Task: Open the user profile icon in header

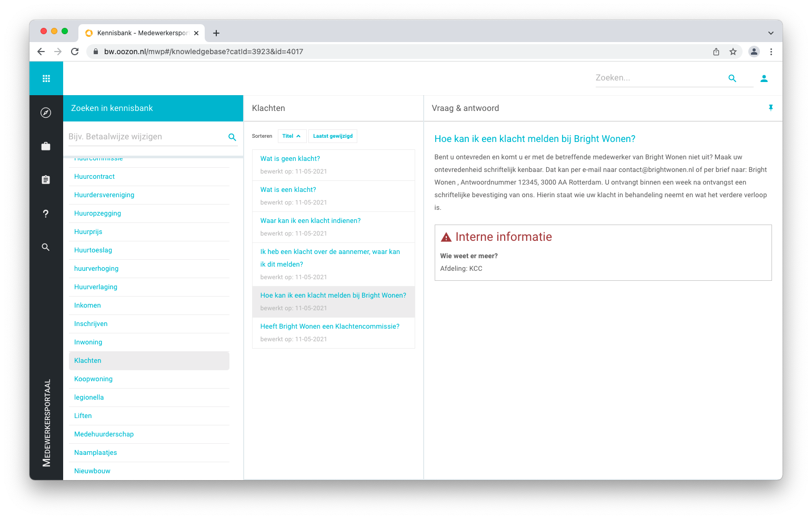Action: coord(764,78)
